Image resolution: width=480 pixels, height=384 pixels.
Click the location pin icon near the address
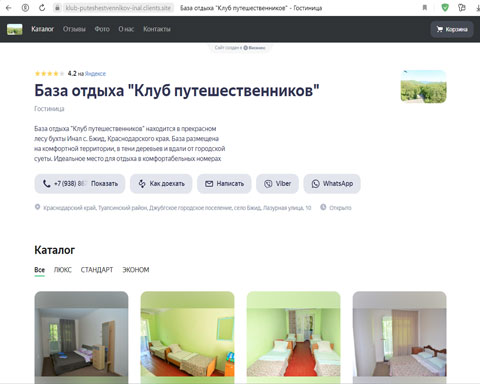tap(37, 207)
